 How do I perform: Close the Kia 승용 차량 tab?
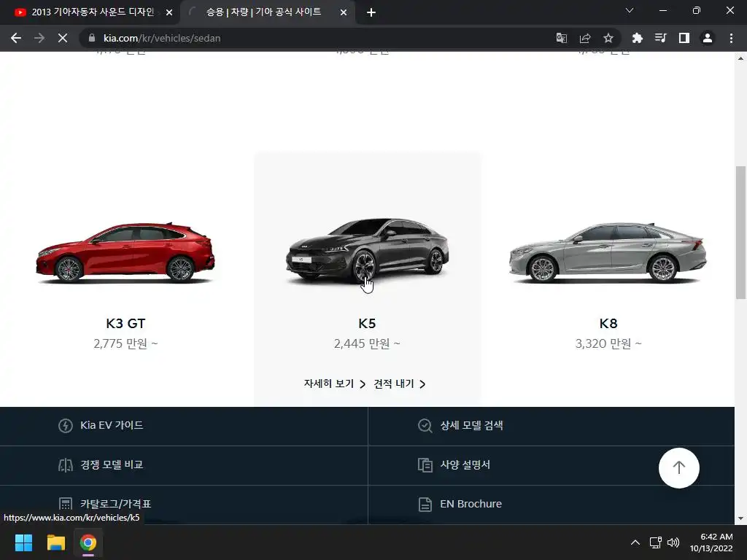tap(344, 13)
